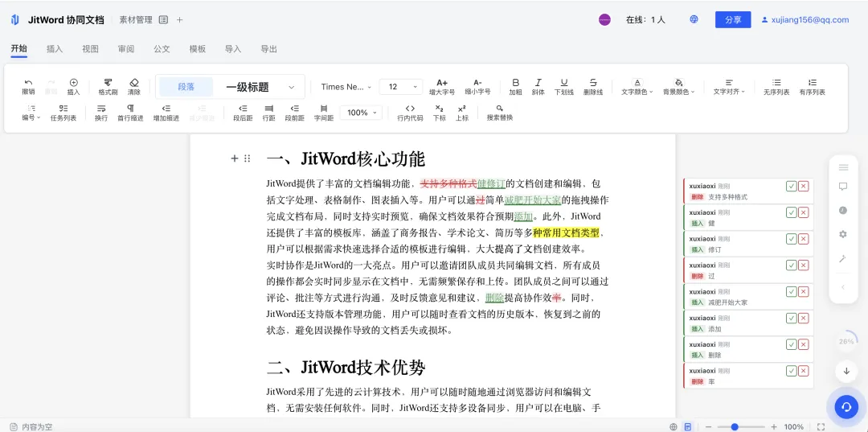This screenshot has height=432, width=868.
Task: Open the 100% spacing dropdown in toolbar
Action: pos(361,113)
